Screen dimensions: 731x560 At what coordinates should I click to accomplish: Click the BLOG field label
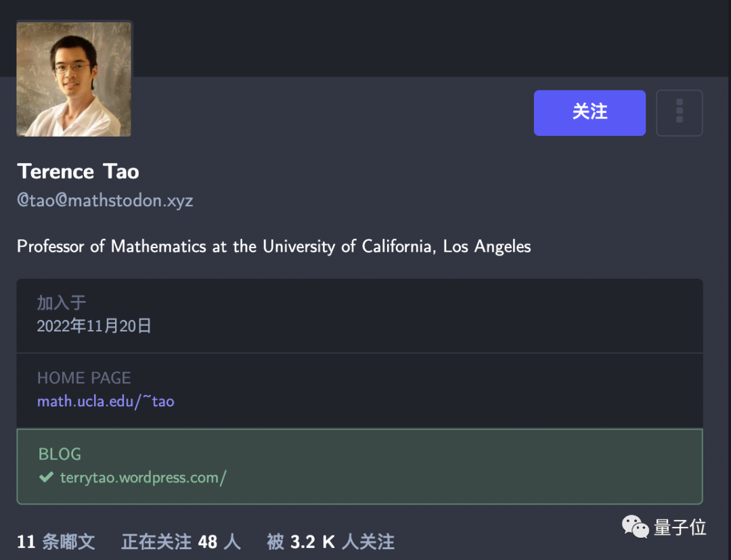60,454
